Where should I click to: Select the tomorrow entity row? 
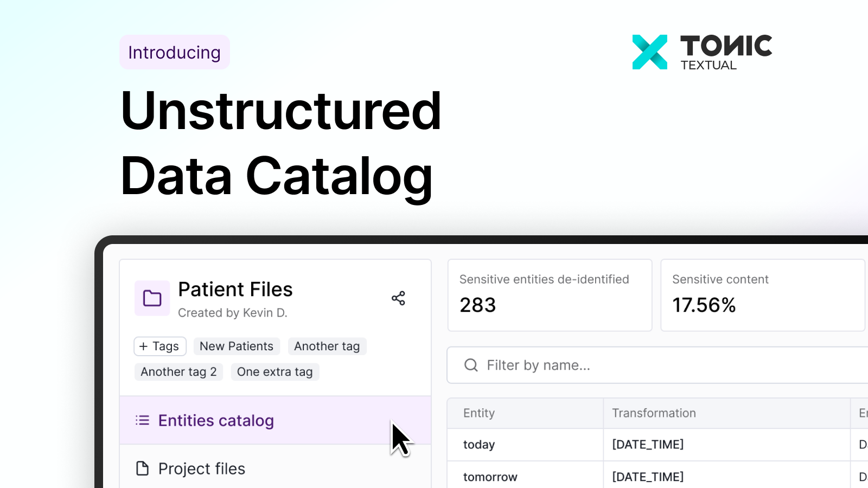click(x=490, y=477)
